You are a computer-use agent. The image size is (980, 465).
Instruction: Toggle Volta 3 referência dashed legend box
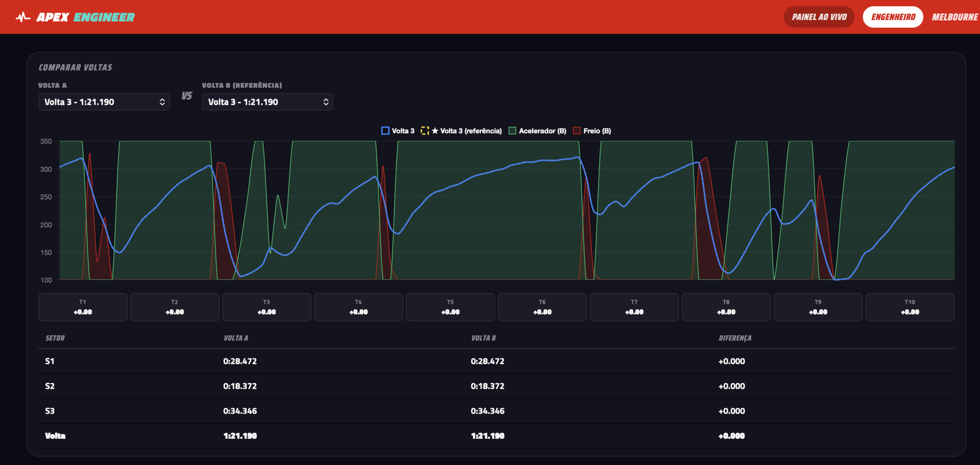[425, 131]
